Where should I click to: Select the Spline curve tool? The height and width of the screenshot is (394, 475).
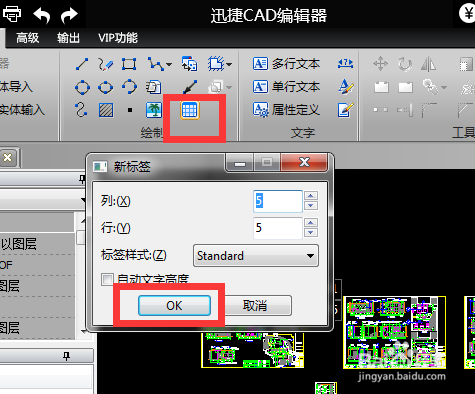(81, 110)
